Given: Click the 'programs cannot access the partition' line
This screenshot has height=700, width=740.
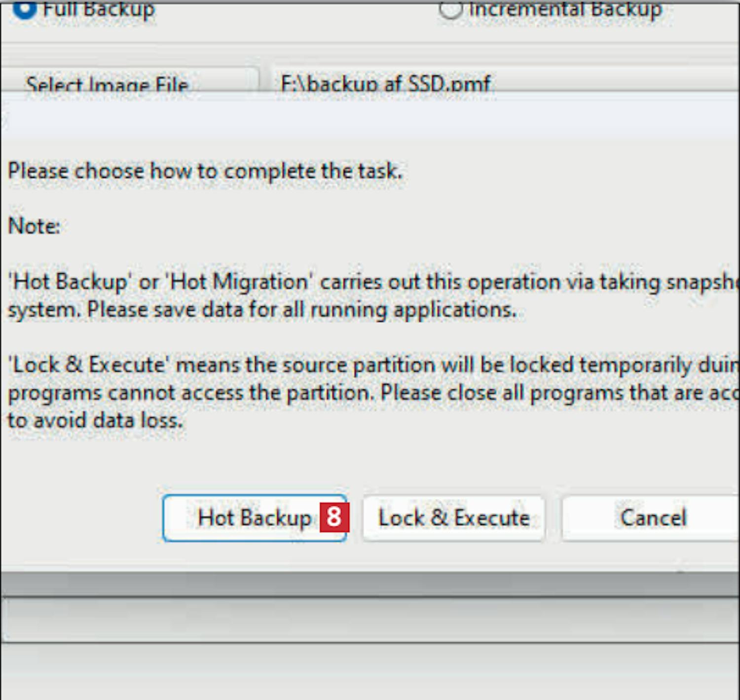Looking at the screenshot, I should (x=374, y=393).
